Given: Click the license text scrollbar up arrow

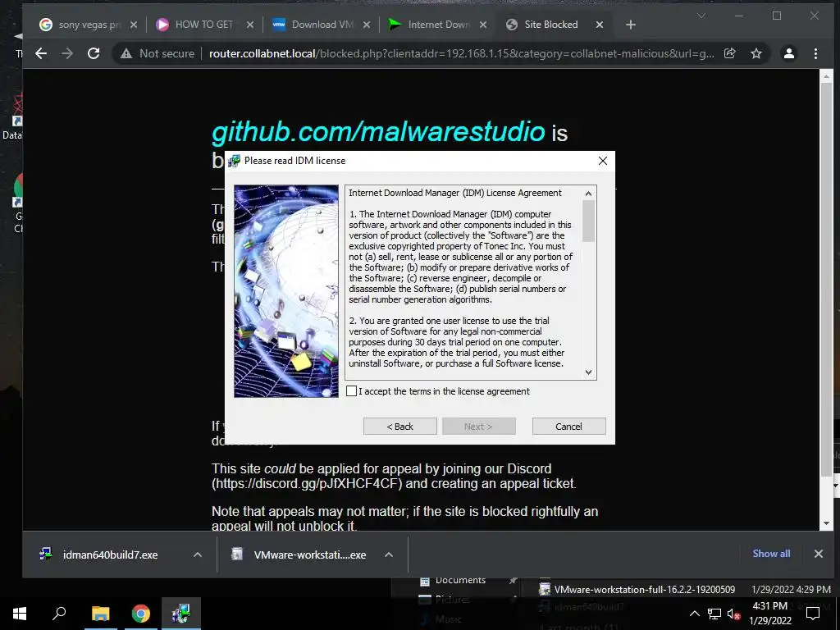Looking at the screenshot, I should [x=589, y=194].
